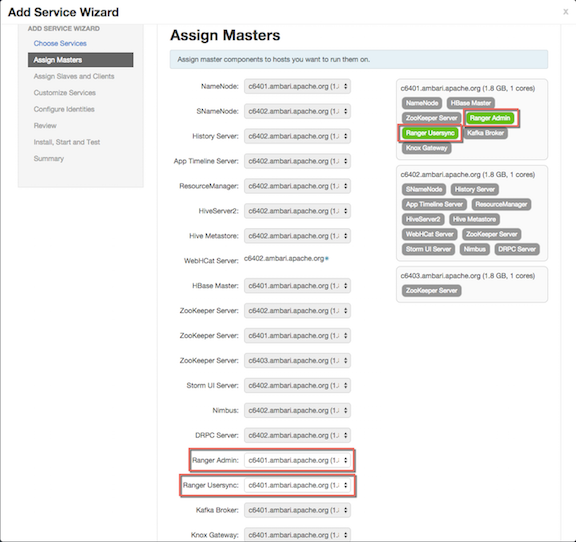Viewport: 576px width, 542px height.
Task: Open the HiveServer2 host dropdown
Action: [x=297, y=211]
